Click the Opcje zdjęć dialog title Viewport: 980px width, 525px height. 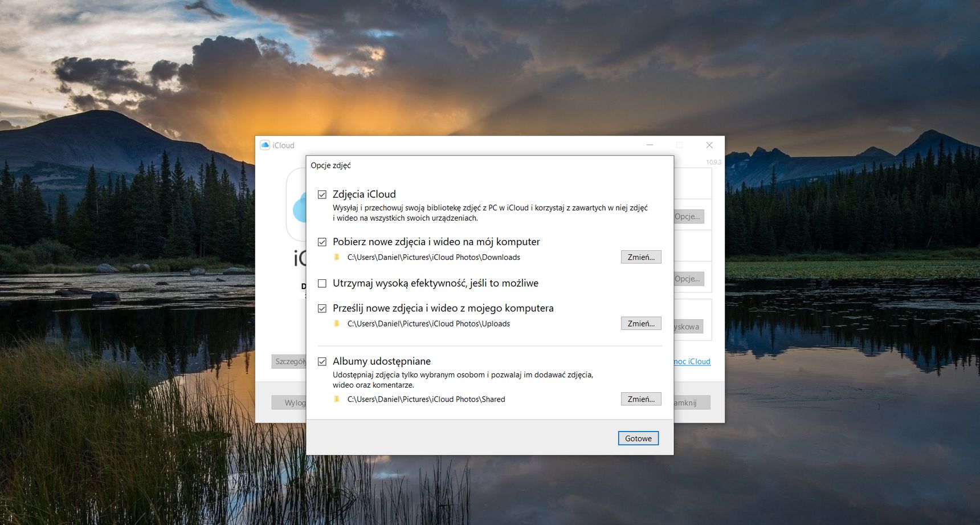[x=330, y=165]
